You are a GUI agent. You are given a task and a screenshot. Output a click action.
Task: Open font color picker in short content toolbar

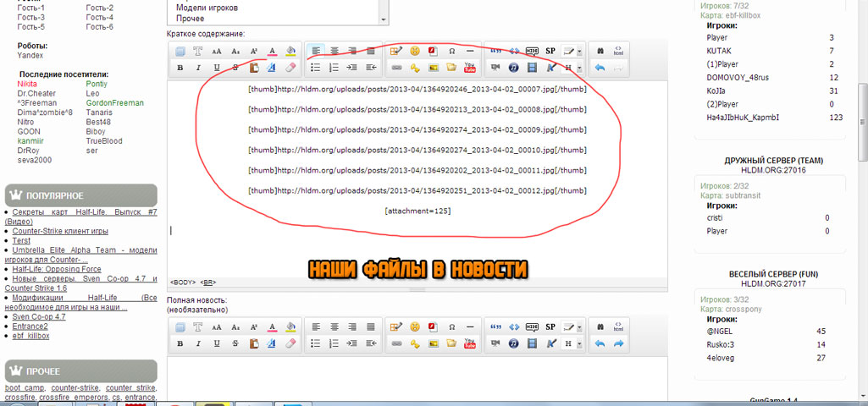pos(272,51)
